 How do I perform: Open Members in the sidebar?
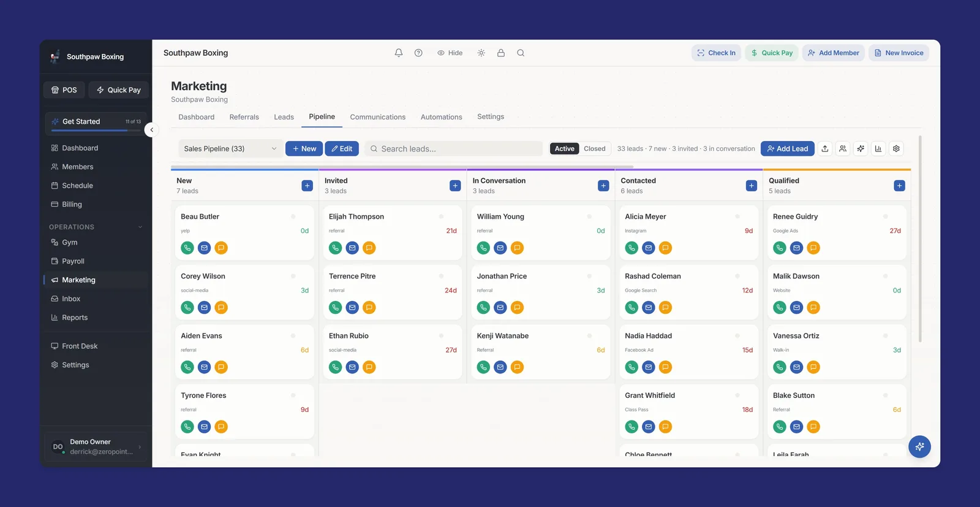[x=96, y=167]
